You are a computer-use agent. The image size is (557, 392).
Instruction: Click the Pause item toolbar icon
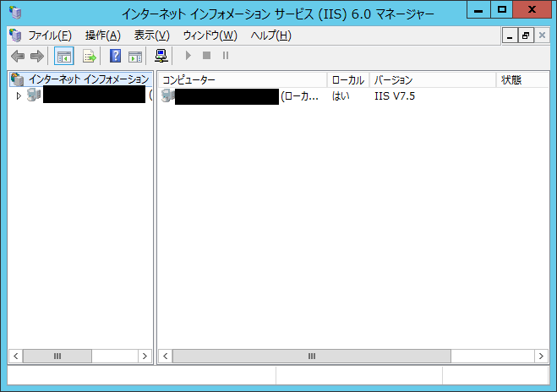[x=226, y=56]
